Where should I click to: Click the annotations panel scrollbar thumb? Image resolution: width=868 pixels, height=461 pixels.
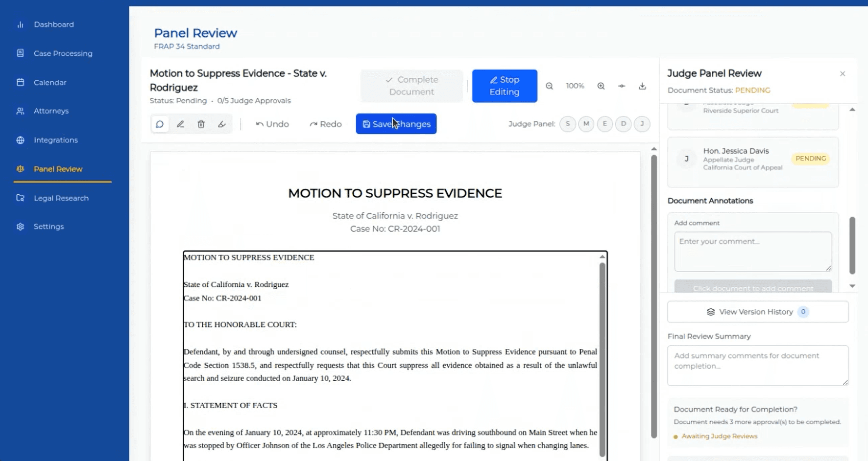pos(852,245)
